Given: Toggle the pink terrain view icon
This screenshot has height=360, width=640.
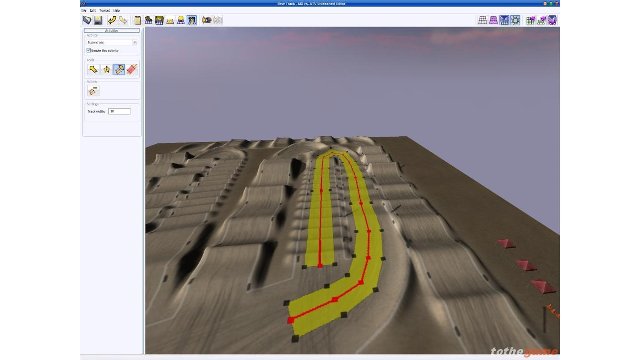Looking at the screenshot, I should coord(493,20).
